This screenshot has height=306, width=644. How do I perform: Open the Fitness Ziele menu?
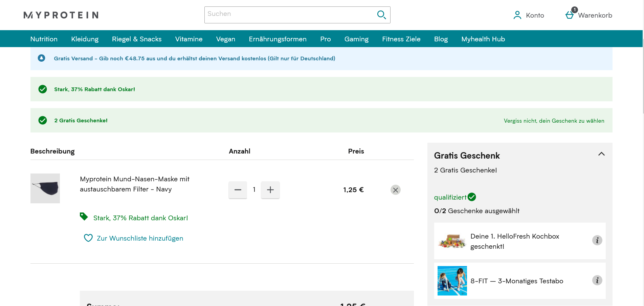[x=401, y=39]
